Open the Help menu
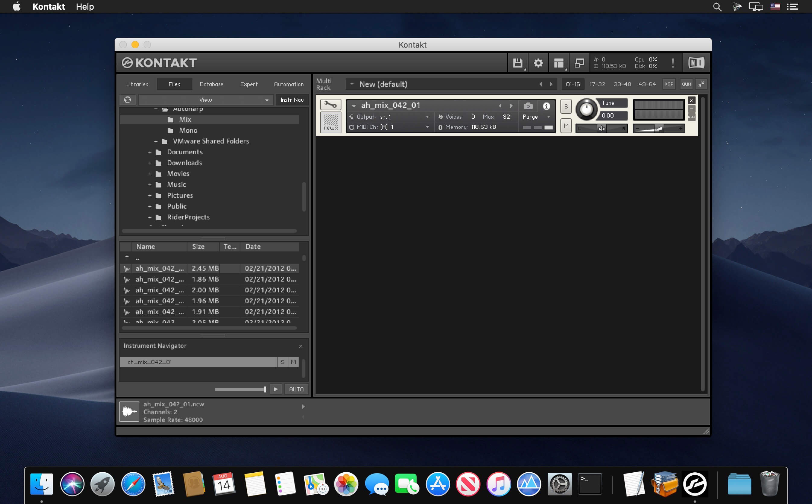This screenshot has width=812, height=504. [x=85, y=7]
